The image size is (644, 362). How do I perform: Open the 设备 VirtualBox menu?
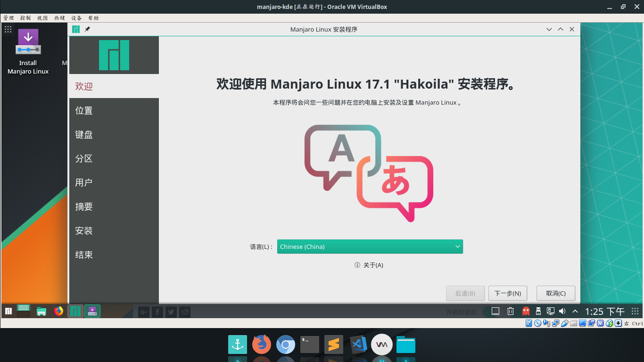click(x=76, y=18)
